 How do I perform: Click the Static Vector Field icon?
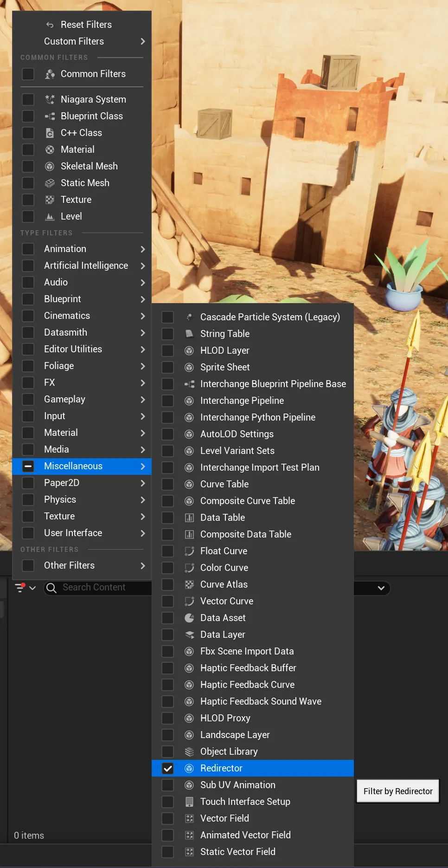tap(189, 852)
